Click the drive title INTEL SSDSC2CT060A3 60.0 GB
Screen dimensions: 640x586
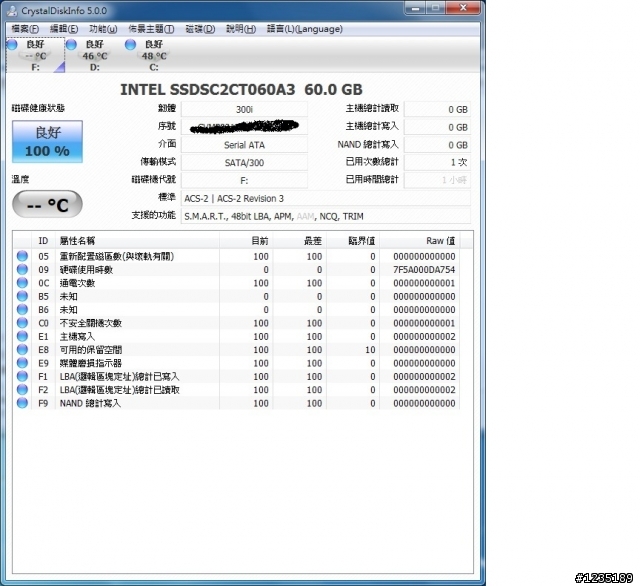pos(241,89)
